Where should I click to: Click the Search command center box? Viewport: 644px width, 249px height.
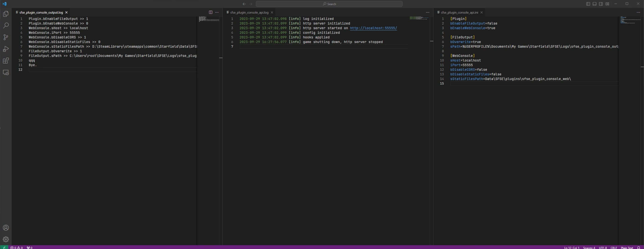tap(329, 4)
